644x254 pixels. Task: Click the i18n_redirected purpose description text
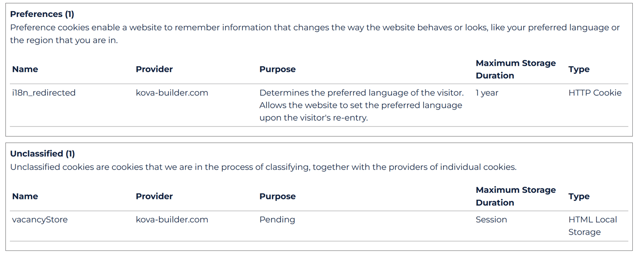click(361, 106)
